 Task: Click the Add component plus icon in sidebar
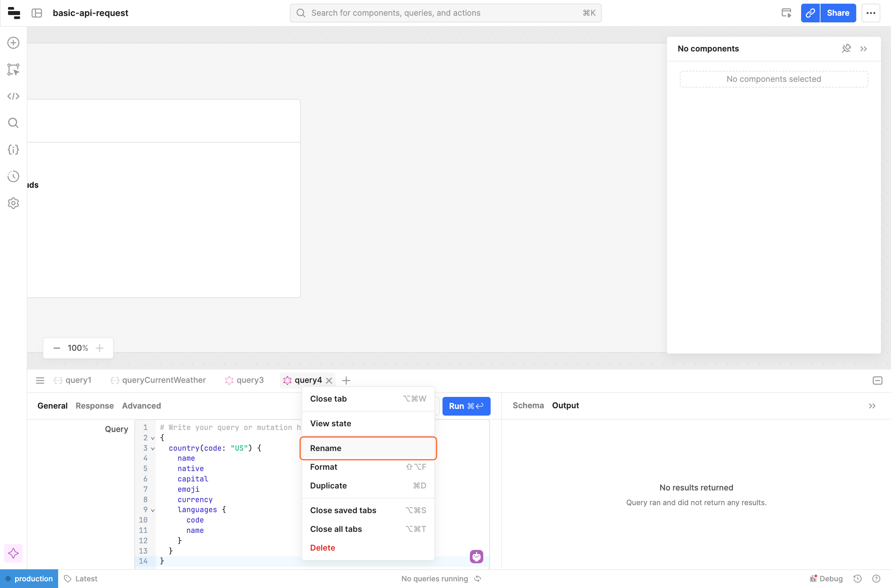13,43
